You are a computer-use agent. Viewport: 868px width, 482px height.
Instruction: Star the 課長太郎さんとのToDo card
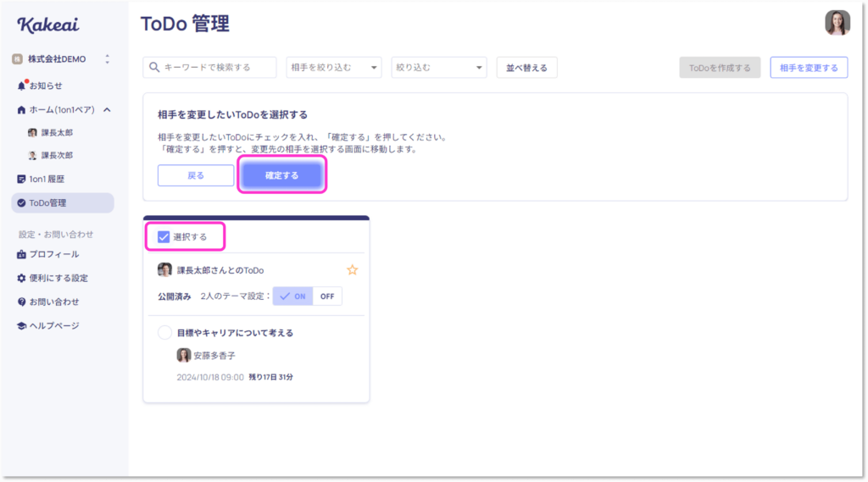352,270
